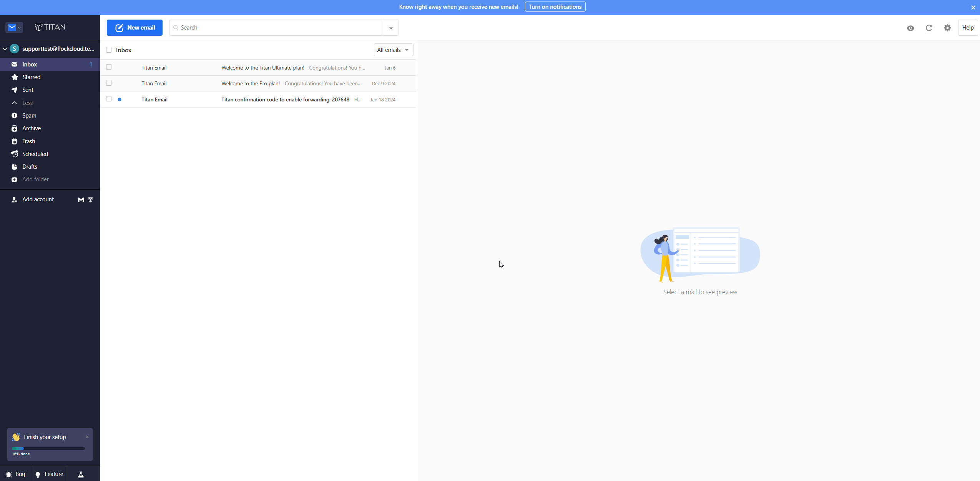Viewport: 980px width, 481px height.
Task: Check the Titan Ultimate plan email checkbox
Action: pyautogui.click(x=109, y=66)
